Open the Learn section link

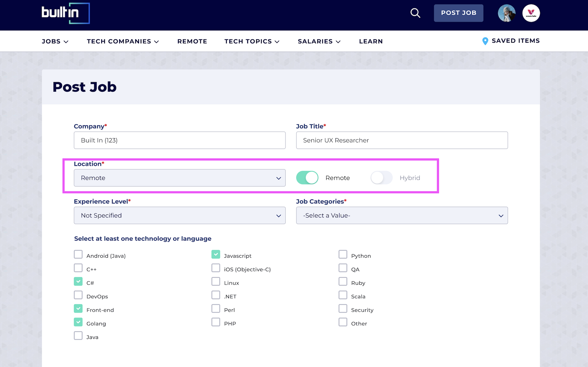tap(371, 41)
